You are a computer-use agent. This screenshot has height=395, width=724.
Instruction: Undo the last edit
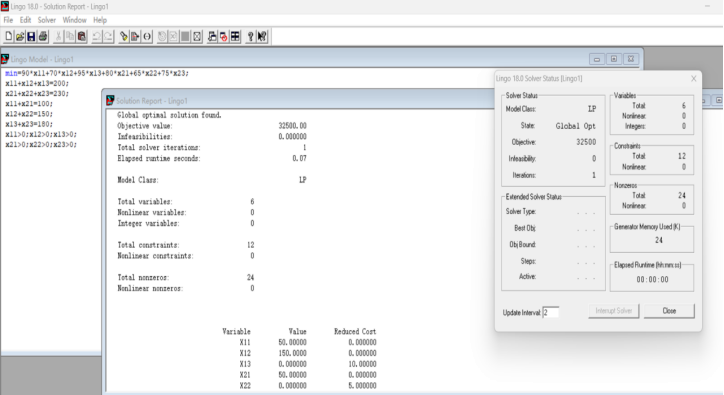tap(97, 36)
